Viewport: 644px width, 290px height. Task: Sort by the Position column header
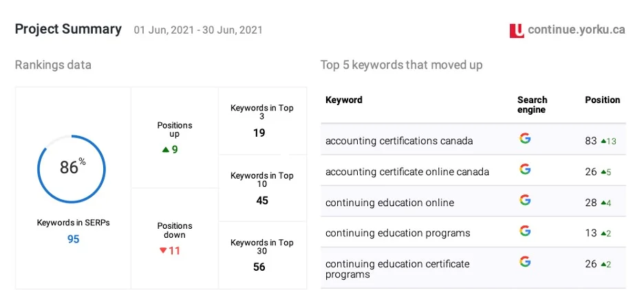coord(602,100)
